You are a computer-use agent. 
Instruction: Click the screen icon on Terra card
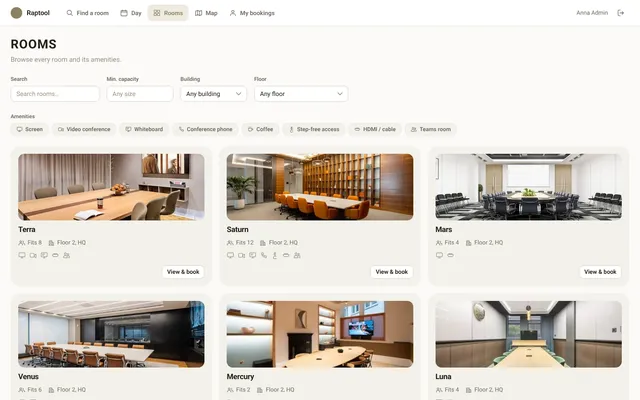pos(22,256)
